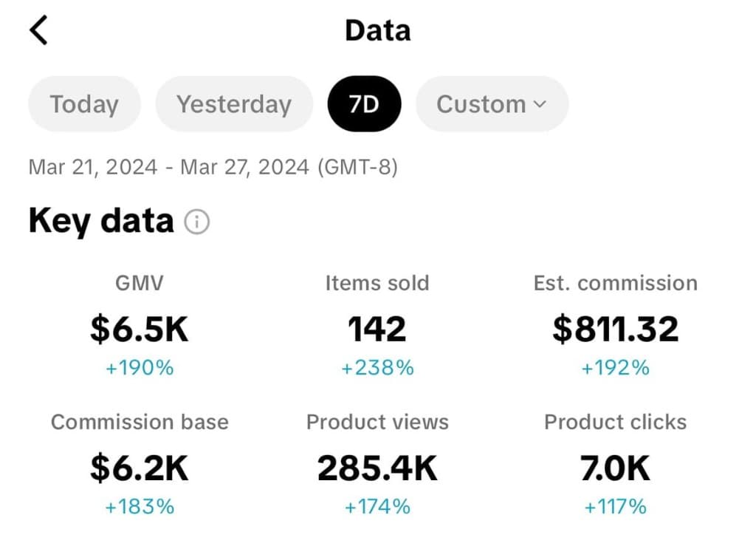Tap the back arrow icon
This screenshot has height=546, width=756.
click(38, 30)
